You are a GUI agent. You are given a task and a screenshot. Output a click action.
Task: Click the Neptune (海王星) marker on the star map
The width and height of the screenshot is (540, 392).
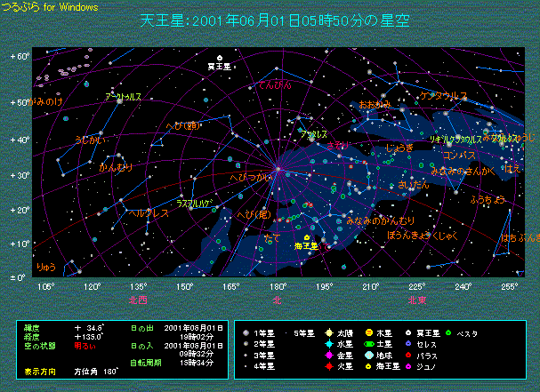click(305, 237)
